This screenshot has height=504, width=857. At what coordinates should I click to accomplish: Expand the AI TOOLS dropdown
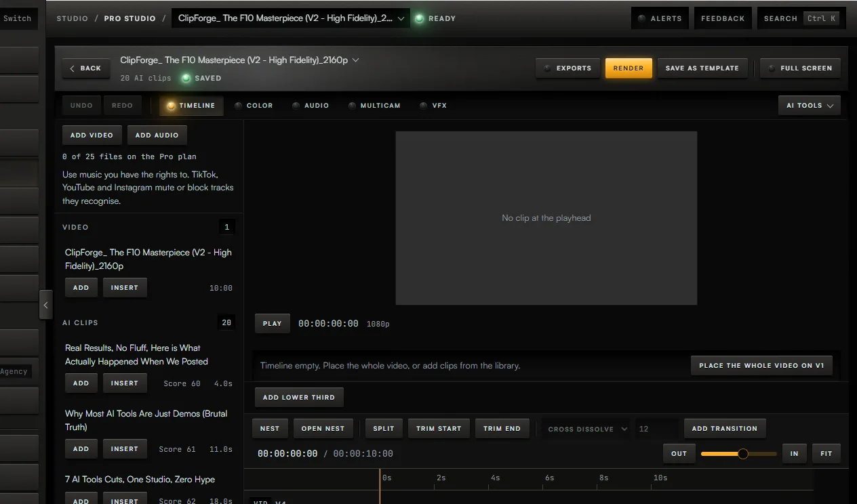[810, 106]
